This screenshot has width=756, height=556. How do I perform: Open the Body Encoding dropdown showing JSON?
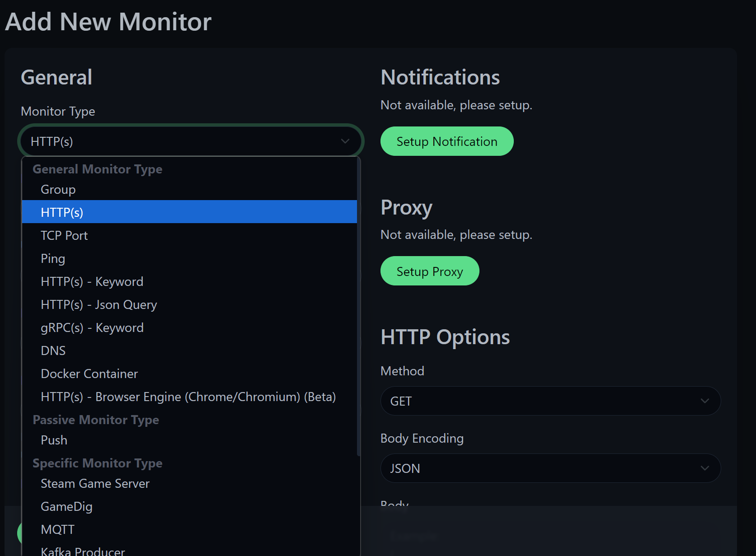(550, 468)
